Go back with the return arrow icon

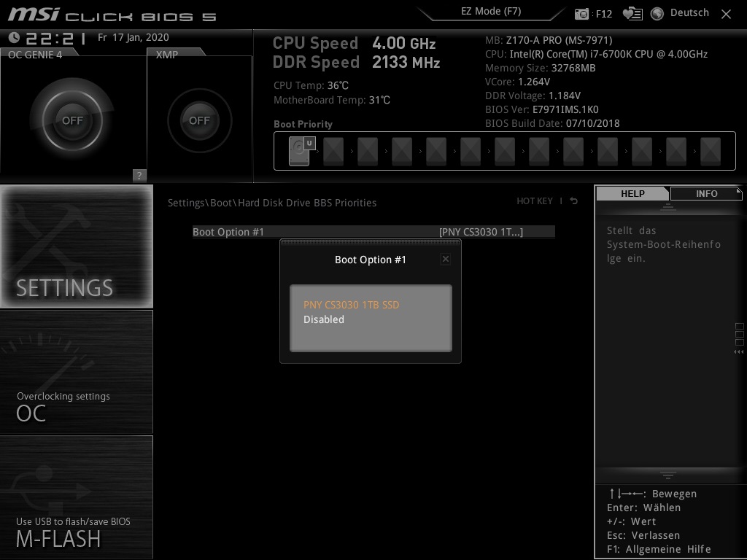[574, 201]
